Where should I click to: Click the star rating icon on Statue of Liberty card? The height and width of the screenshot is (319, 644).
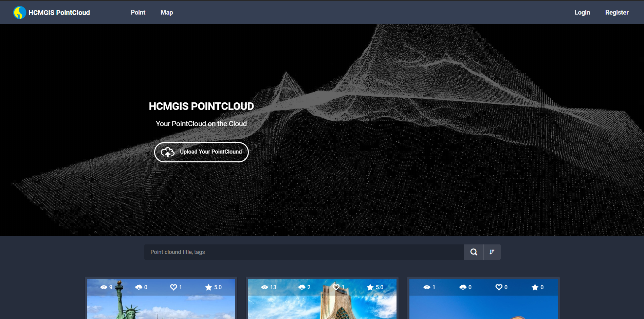pos(208,287)
